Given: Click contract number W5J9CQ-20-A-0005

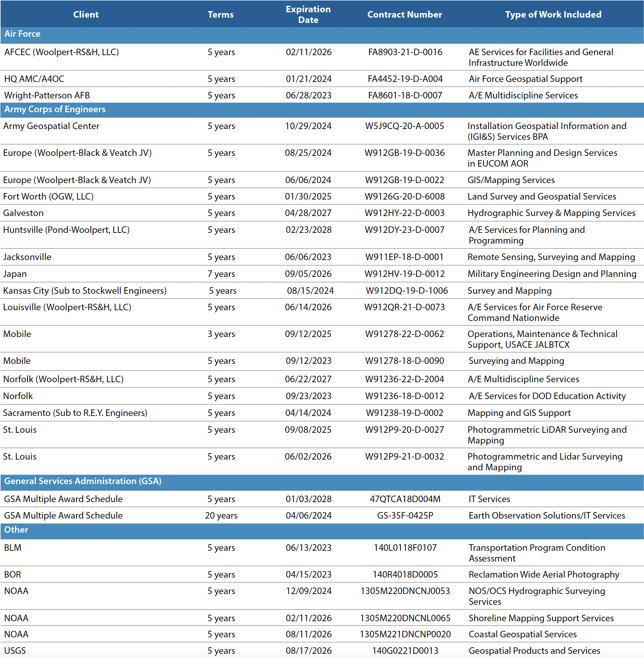Looking at the screenshot, I should click(x=405, y=126).
